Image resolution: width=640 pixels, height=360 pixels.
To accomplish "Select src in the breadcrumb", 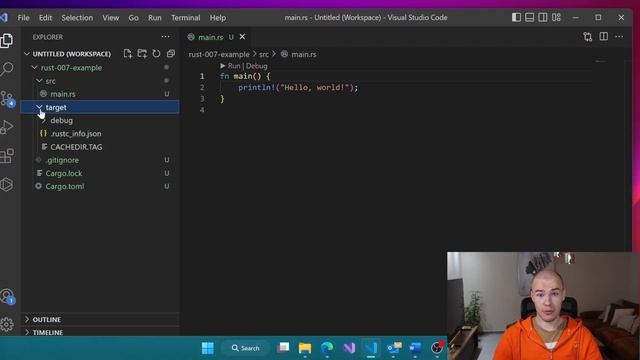I will coord(264,54).
